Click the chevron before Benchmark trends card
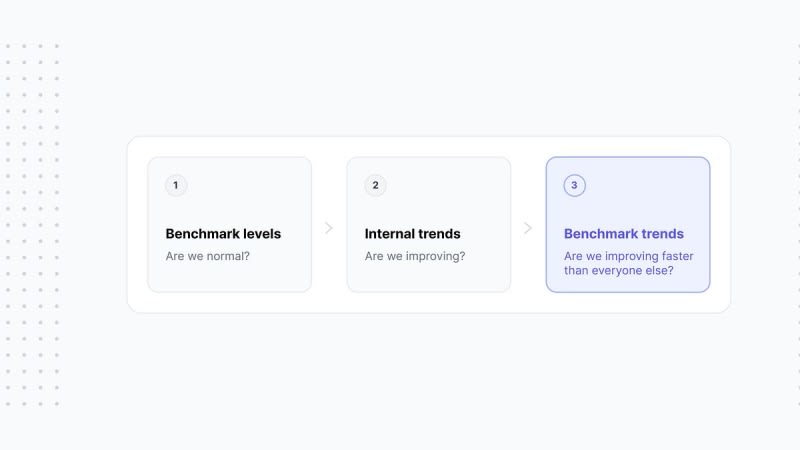Viewport: 800px width, 450px height. 528,228
